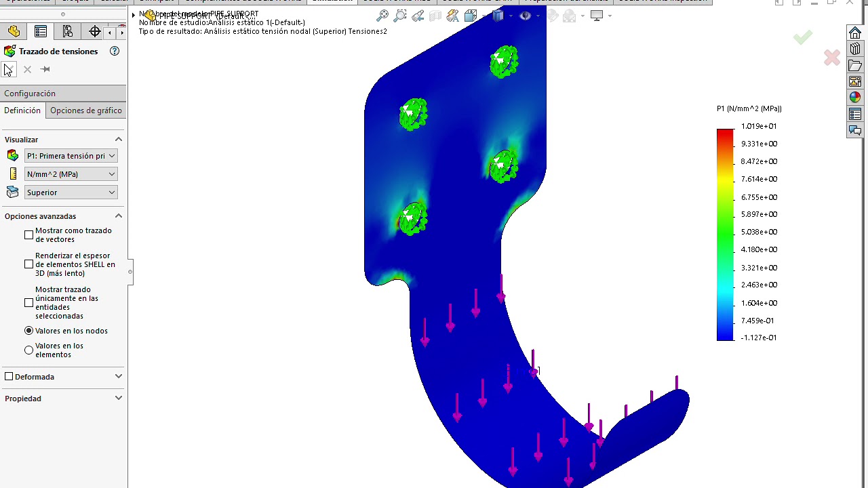Screen dimensions: 868x488
Task: Open the DimXpertManager crosshair tab
Action: (x=95, y=31)
